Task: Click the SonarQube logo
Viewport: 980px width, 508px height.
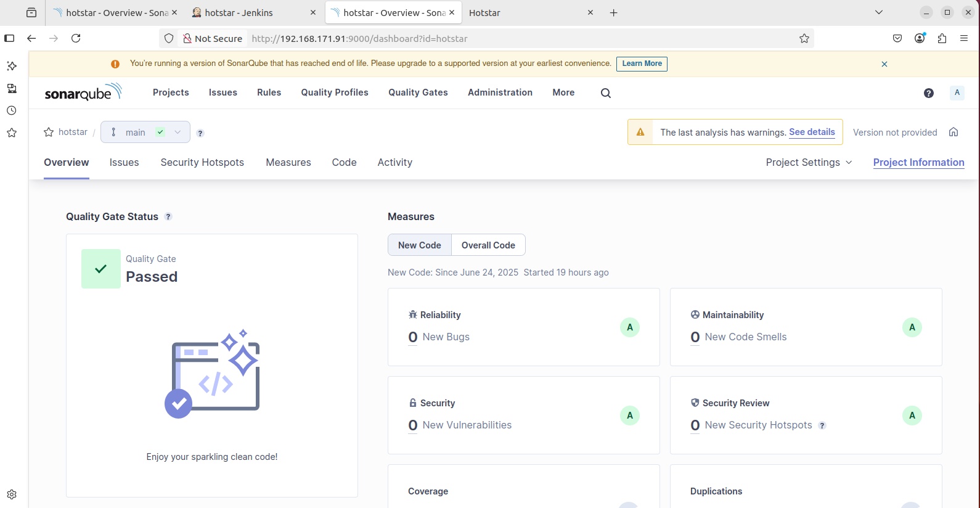Action: 83,92
